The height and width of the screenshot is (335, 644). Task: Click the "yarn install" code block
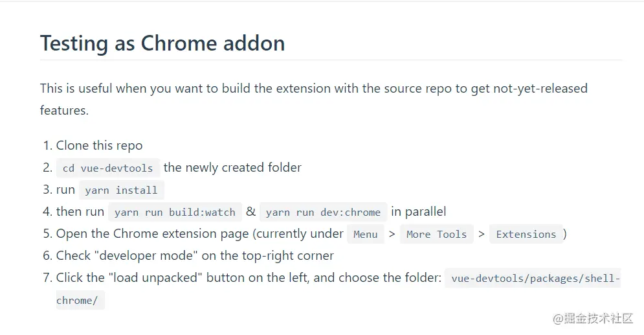coord(121,190)
